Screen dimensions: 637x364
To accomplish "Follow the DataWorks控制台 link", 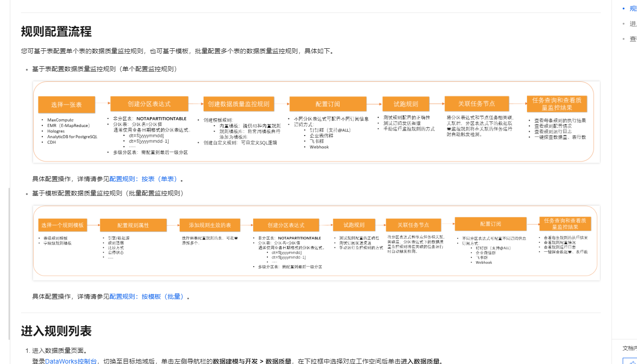I will click(x=71, y=361).
